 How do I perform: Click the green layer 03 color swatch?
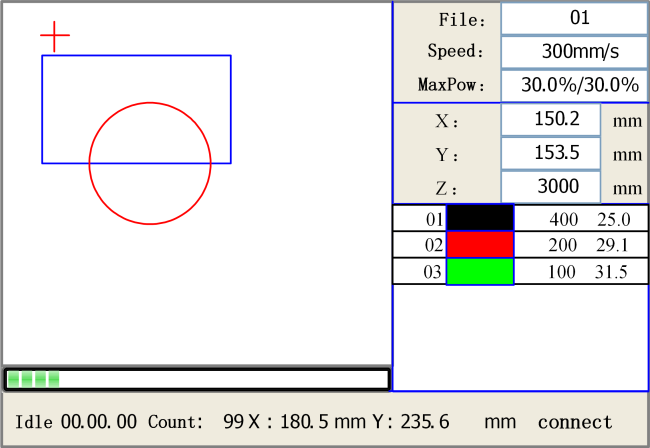point(480,272)
